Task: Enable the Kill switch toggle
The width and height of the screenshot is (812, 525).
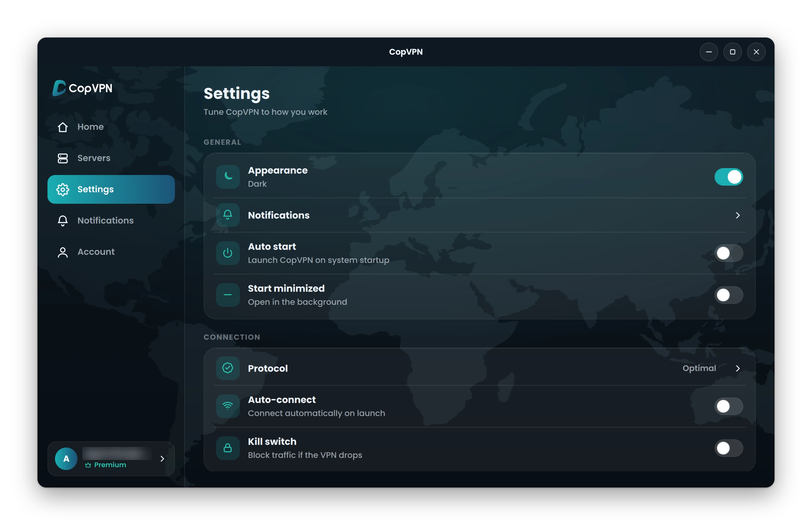Action: pos(729,448)
